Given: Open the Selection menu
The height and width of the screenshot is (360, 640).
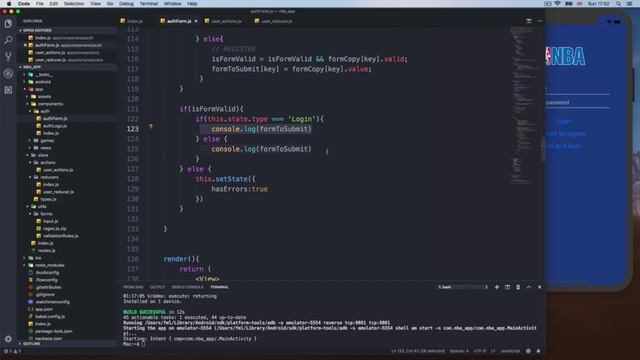Looking at the screenshot, I should [x=74, y=4].
